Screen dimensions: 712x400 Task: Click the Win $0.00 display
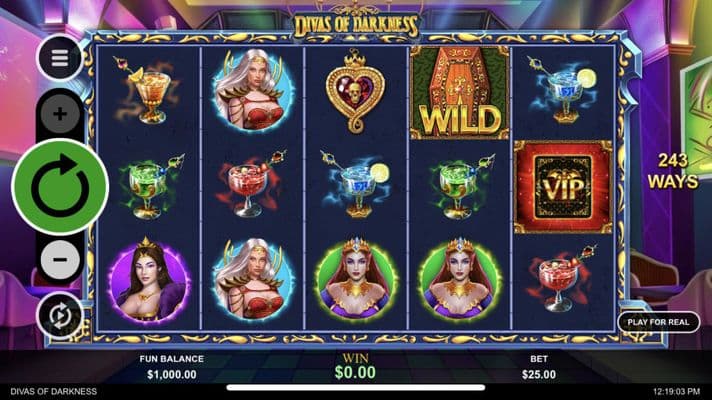(355, 372)
